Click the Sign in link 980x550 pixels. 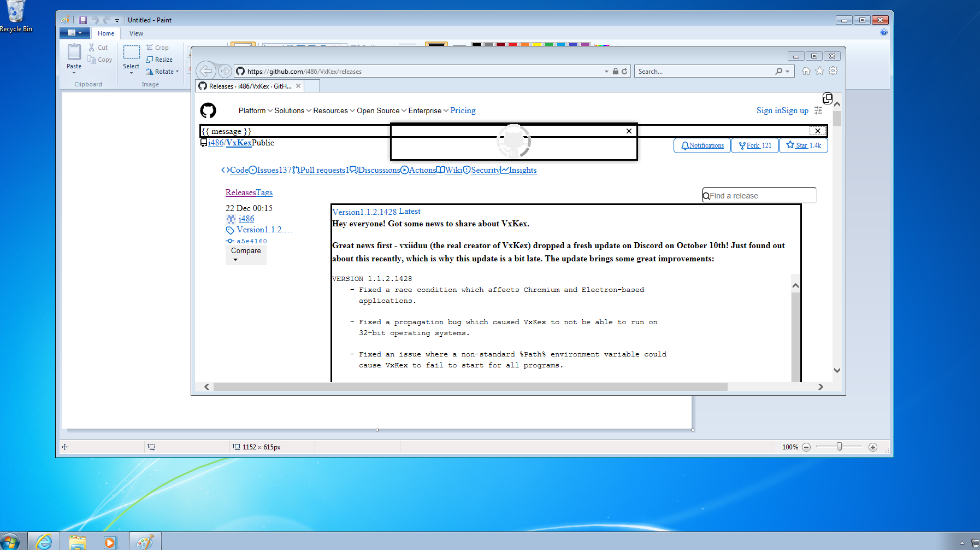(769, 110)
